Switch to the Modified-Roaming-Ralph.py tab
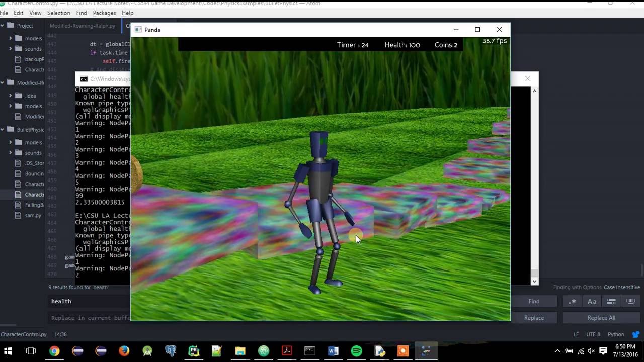The width and height of the screenshot is (644, 362). [x=82, y=25]
